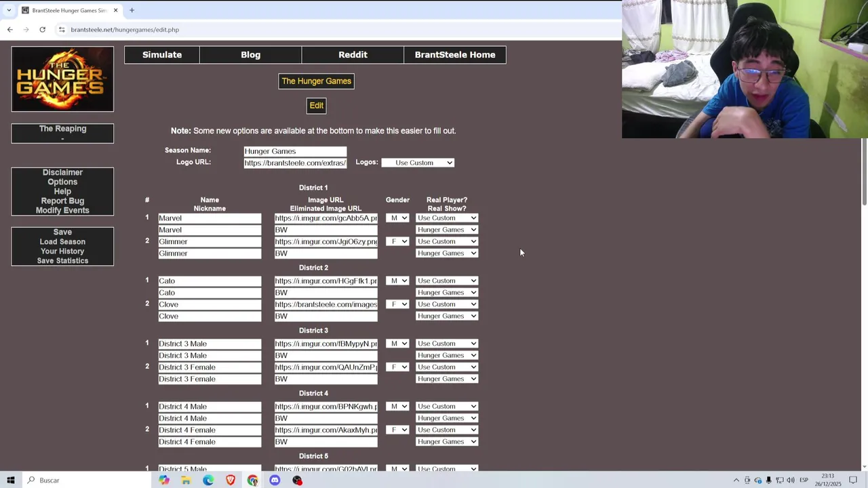Screen dimensions: 868x488
Task: Edit Marvel's name field
Action: point(210,218)
